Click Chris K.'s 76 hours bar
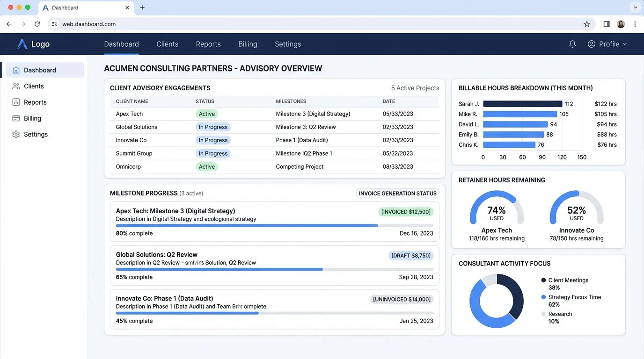Screen dimensions: 644x359 point(509,145)
